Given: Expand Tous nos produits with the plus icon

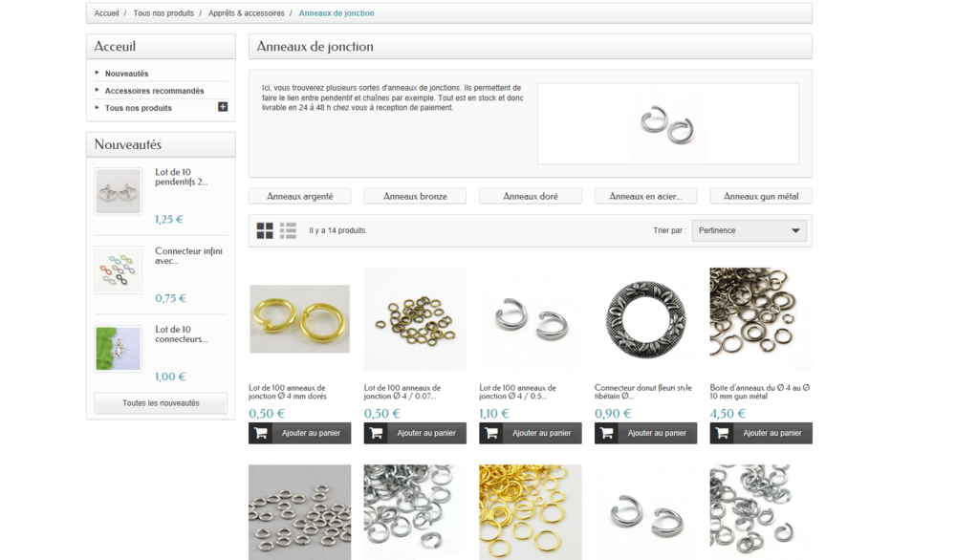Looking at the screenshot, I should coord(222,108).
